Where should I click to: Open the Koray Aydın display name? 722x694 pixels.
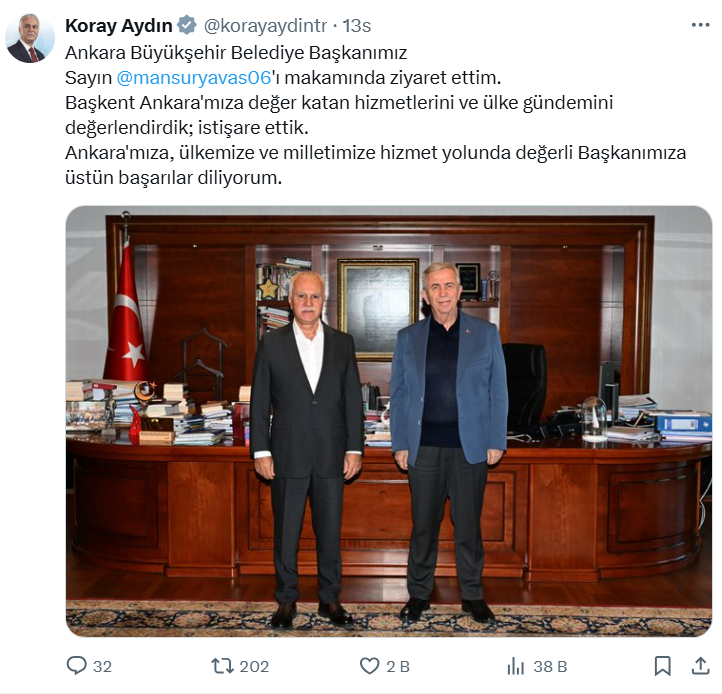tap(118, 26)
